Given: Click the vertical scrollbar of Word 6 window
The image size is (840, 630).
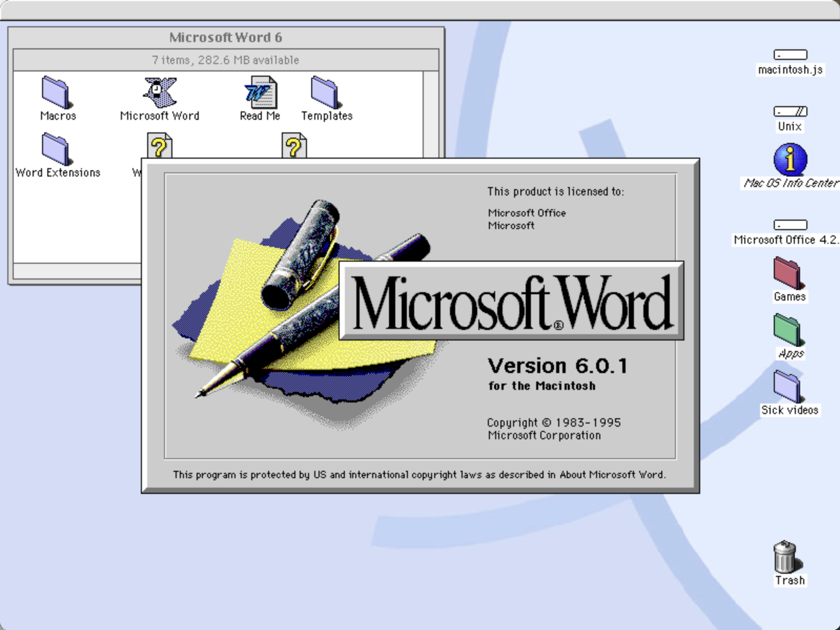Looking at the screenshot, I should (431, 115).
